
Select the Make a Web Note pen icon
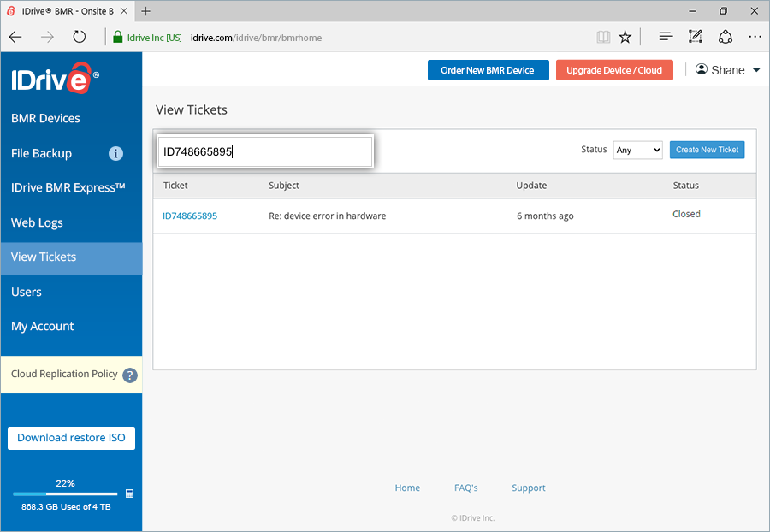[695, 37]
